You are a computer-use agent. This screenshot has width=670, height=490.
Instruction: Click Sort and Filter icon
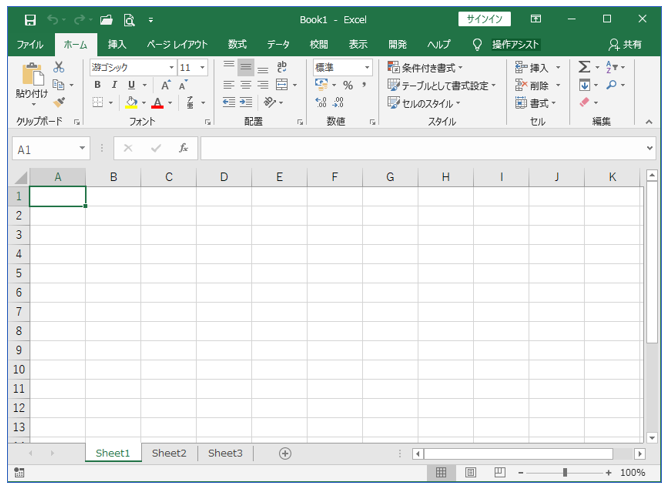[611, 67]
